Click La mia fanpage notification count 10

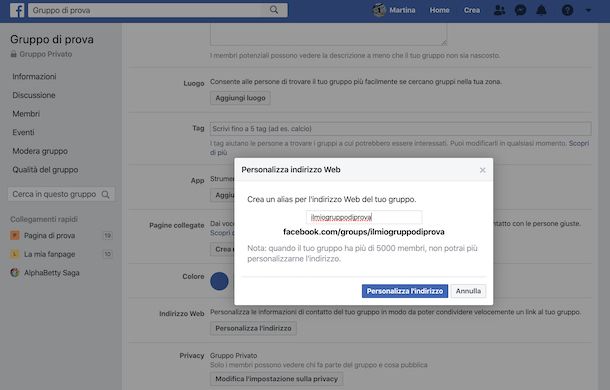108,254
